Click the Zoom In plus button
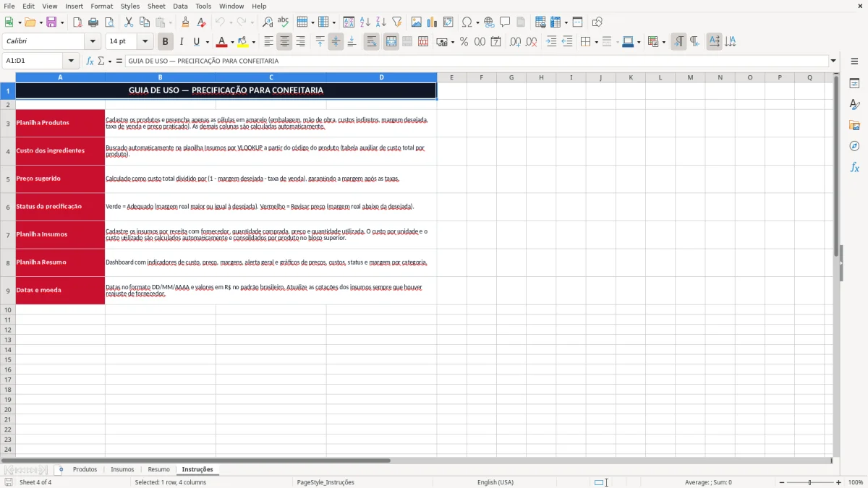Image resolution: width=868 pixels, height=488 pixels. click(x=838, y=482)
